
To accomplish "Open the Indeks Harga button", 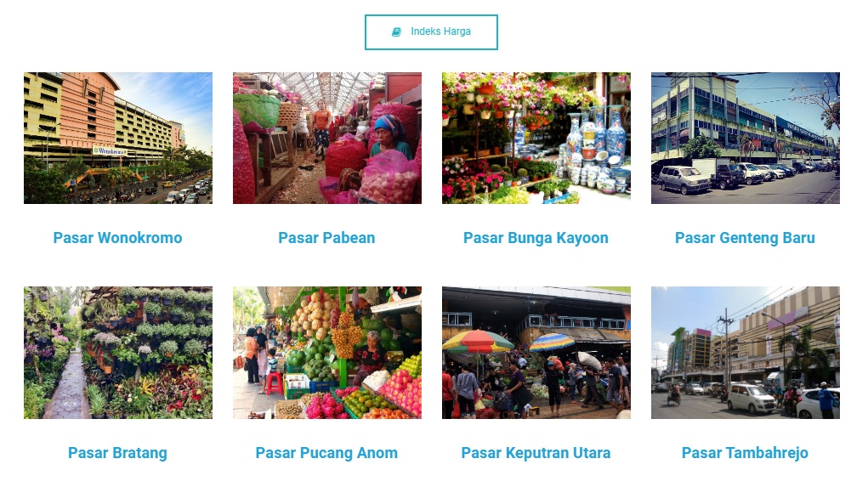I will pos(431,32).
